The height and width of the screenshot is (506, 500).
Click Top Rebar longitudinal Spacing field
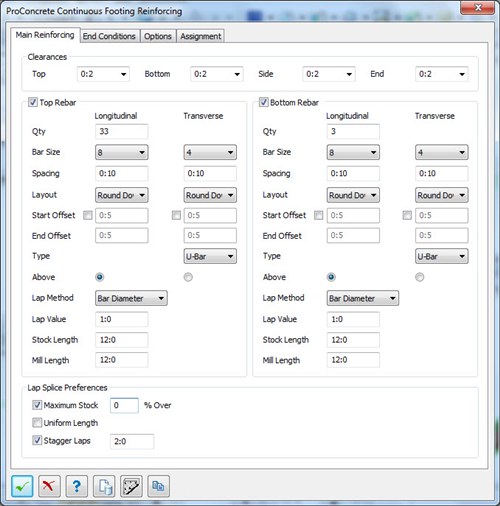coord(122,173)
